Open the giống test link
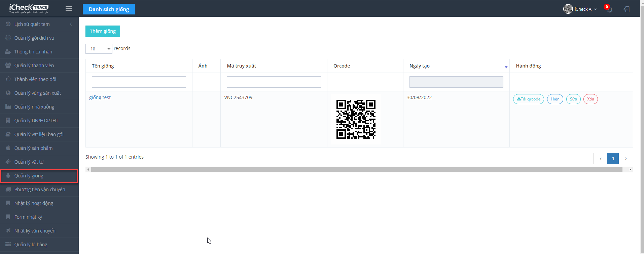The height and width of the screenshot is (254, 644). 100,97
